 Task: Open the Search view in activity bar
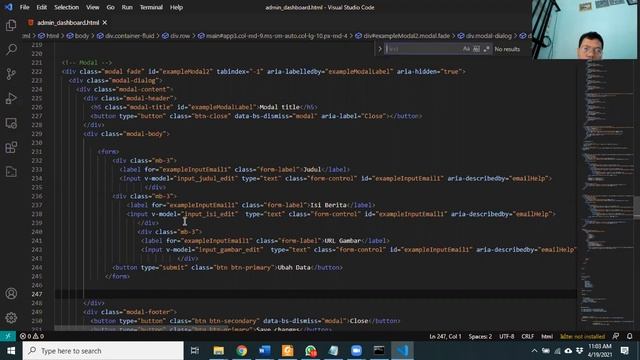point(11,50)
